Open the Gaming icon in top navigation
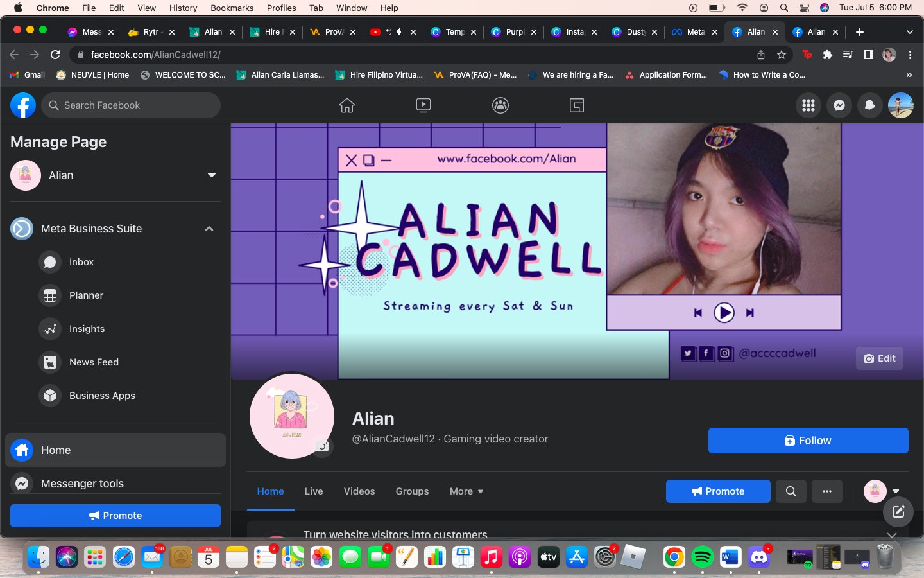The width and height of the screenshot is (924, 578). coord(577,105)
